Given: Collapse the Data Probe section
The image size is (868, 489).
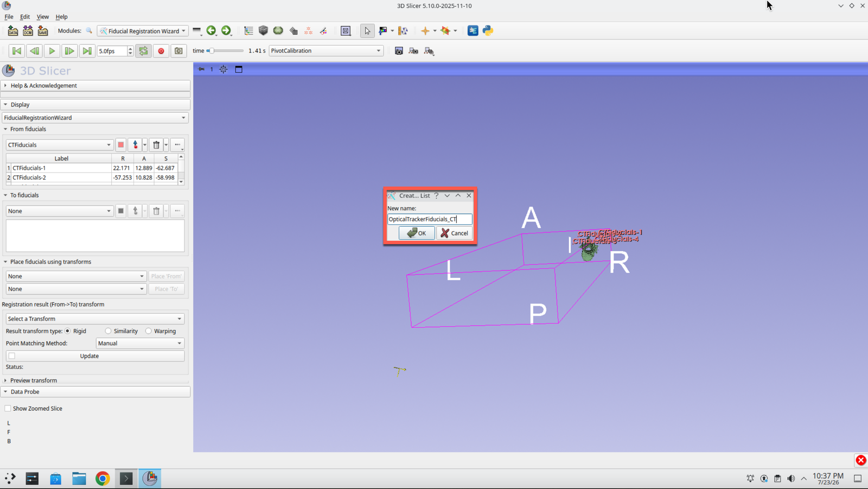Looking at the screenshot, I should (x=95, y=392).
